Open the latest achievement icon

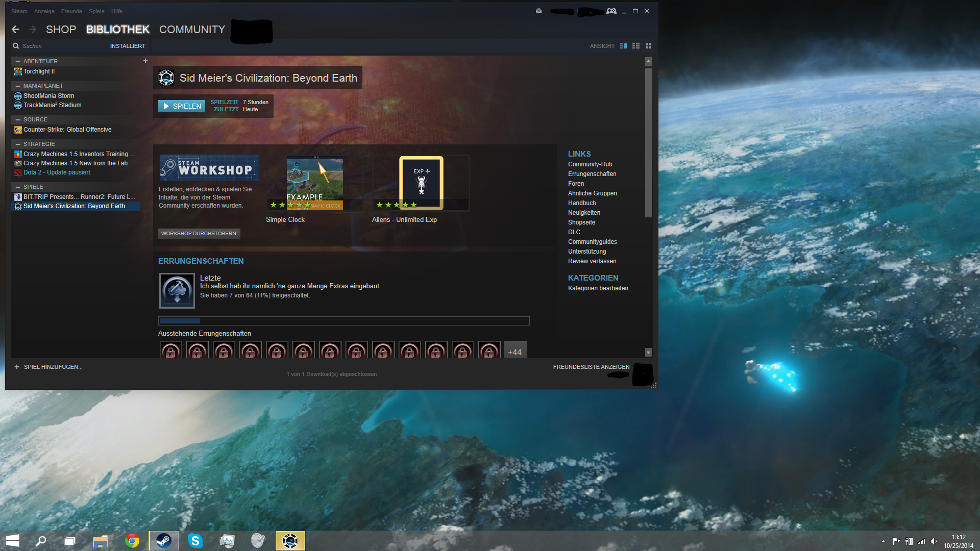point(177,291)
